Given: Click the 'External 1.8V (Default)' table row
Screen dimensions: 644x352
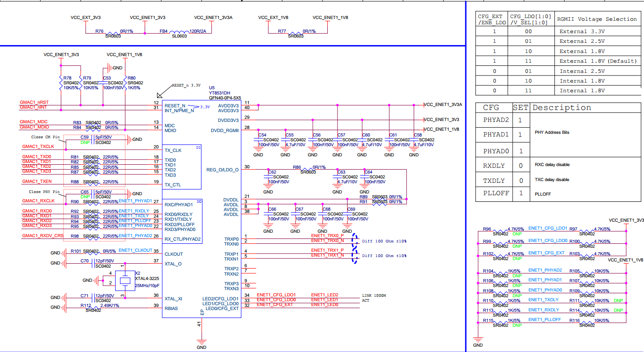Looking at the screenshot, I should tap(558, 61).
